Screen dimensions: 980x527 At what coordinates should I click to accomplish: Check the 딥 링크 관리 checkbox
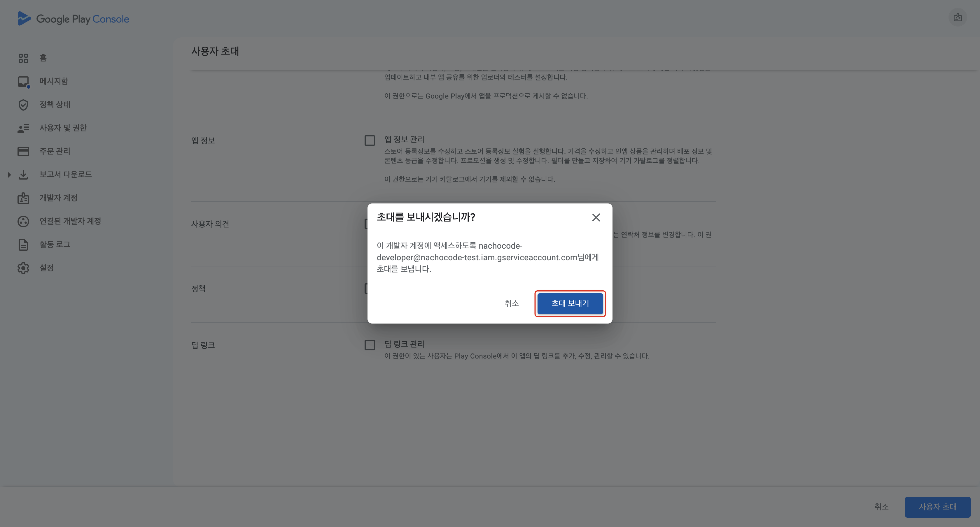tap(370, 345)
